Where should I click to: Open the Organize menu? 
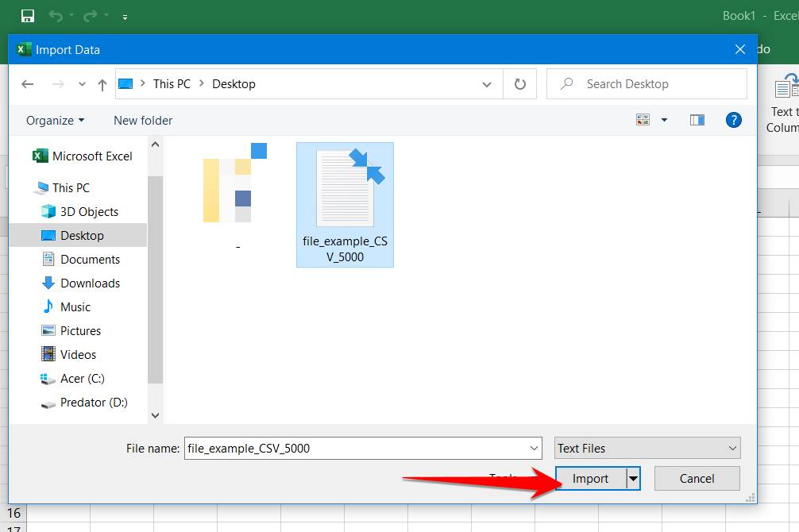55,121
